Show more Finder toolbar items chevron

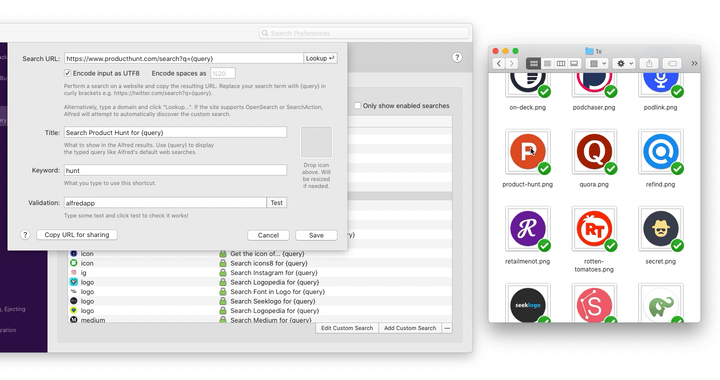694,64
